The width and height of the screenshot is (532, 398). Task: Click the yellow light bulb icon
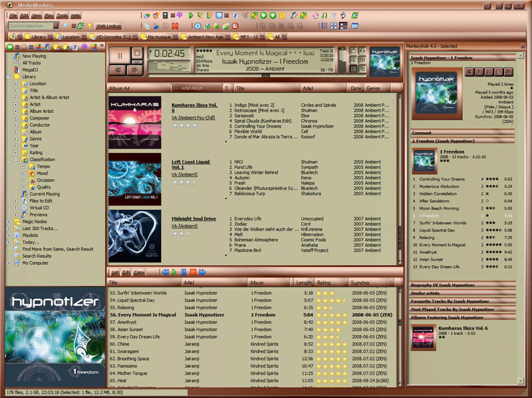(x=89, y=26)
